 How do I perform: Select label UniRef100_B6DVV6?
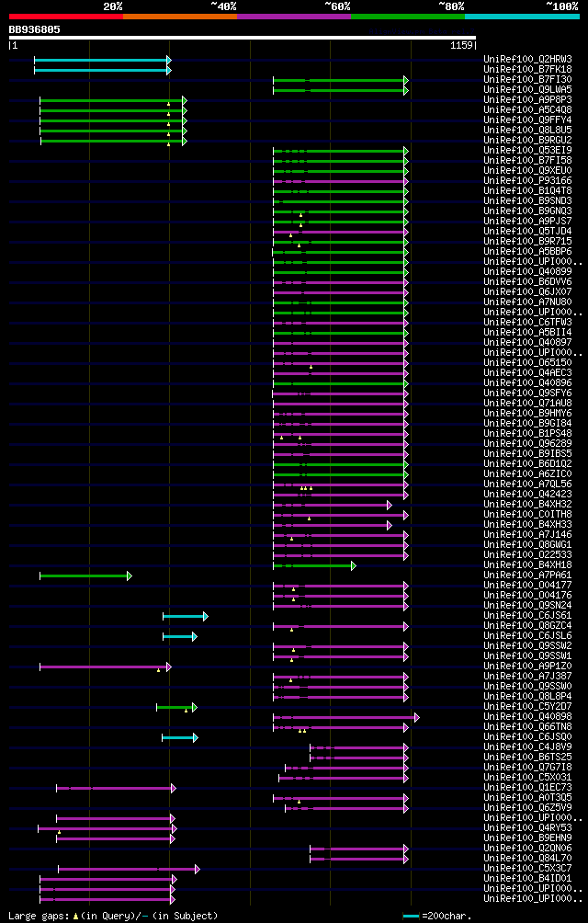click(527, 281)
